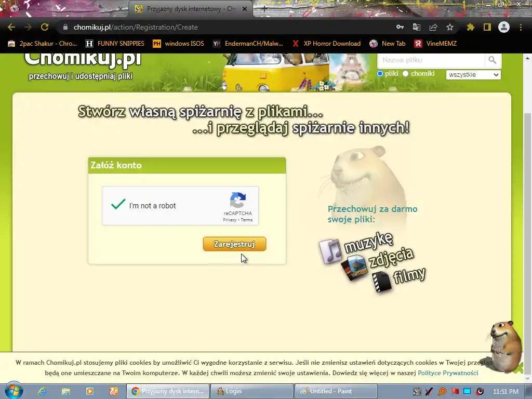Image resolution: width=532 pixels, height=399 pixels.
Task: Click the address bar URL
Action: click(x=136, y=27)
